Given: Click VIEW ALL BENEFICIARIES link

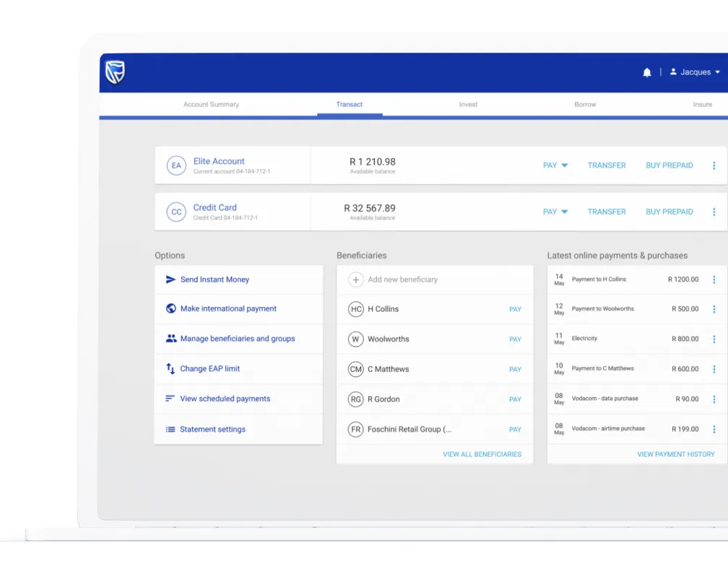Looking at the screenshot, I should tap(482, 454).
